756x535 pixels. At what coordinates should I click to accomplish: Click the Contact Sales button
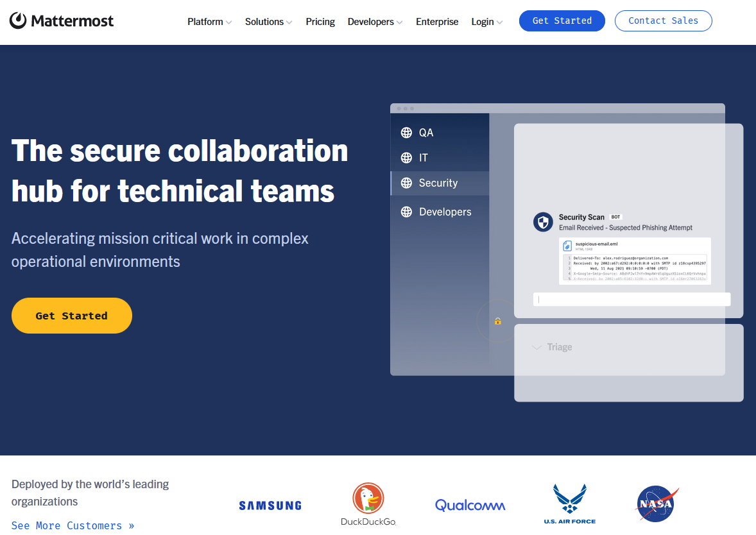click(x=664, y=21)
